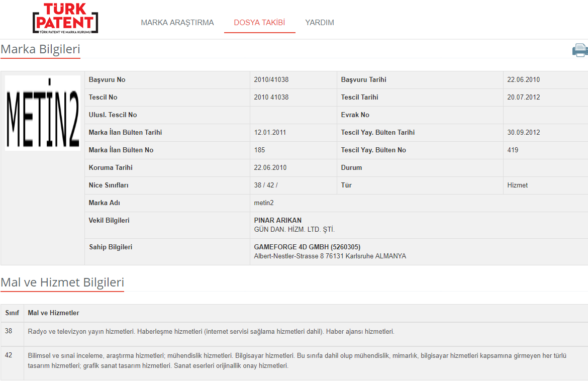Select the Radyo ve televizyon yayın hizmetleri description
This screenshot has height=382, width=588.
(x=211, y=331)
